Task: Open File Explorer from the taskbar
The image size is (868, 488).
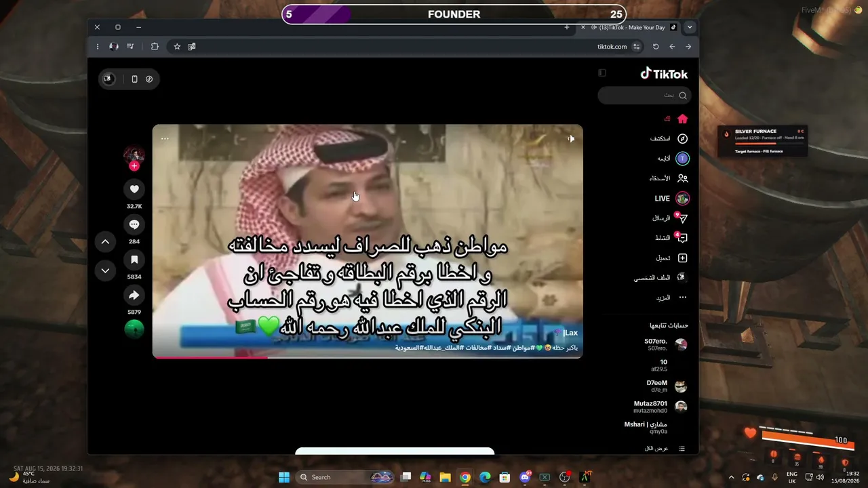Action: [445, 477]
